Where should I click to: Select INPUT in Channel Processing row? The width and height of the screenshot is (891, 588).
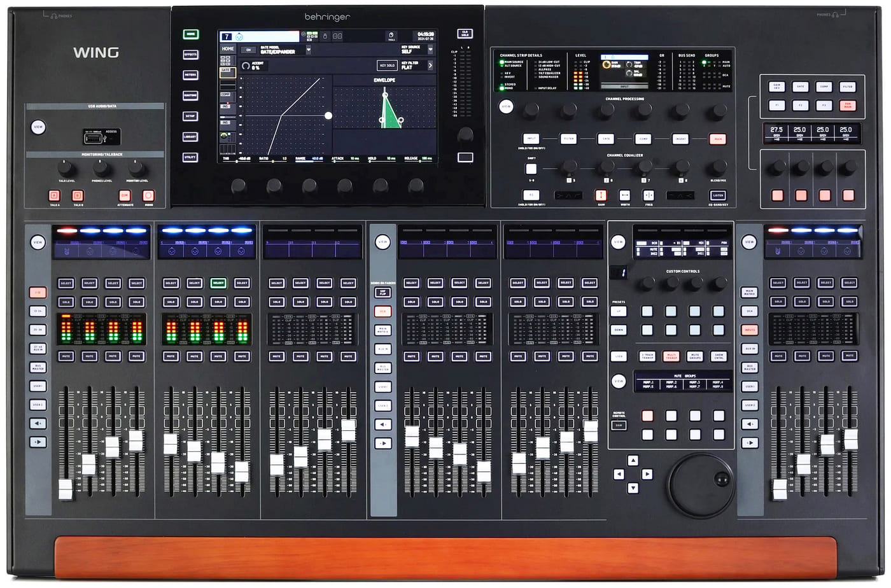click(531, 139)
